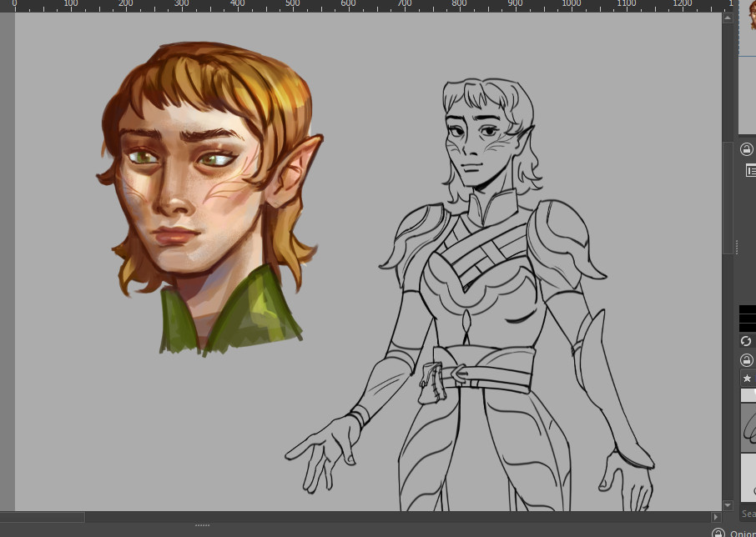Click the canvas vertical scrollbar up arrow
The height and width of the screenshot is (537, 756).
[728, 18]
